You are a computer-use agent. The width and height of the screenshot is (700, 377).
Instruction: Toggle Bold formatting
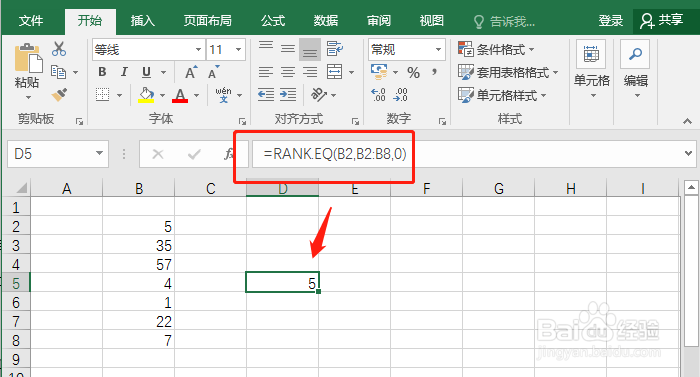[x=102, y=72]
